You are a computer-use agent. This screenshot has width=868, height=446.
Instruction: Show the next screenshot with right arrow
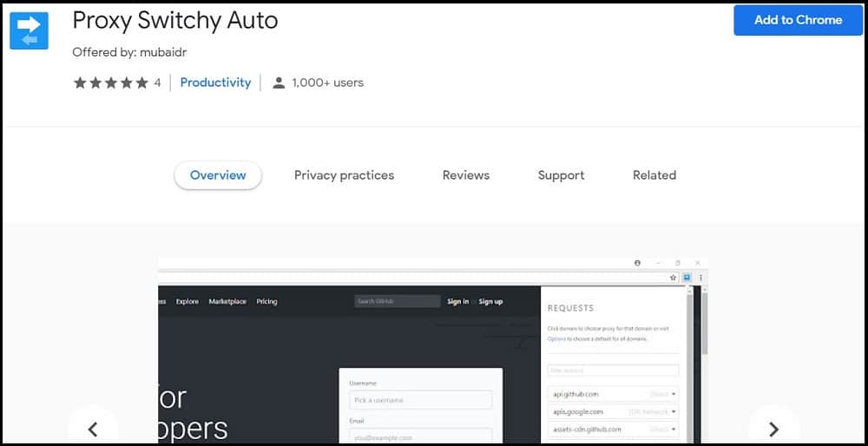(774, 429)
